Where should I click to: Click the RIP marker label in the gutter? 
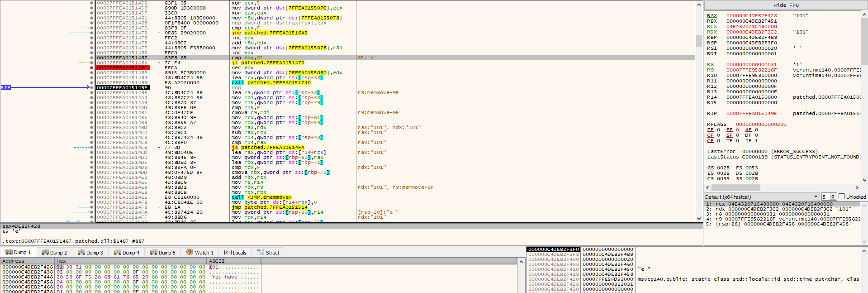(5, 88)
